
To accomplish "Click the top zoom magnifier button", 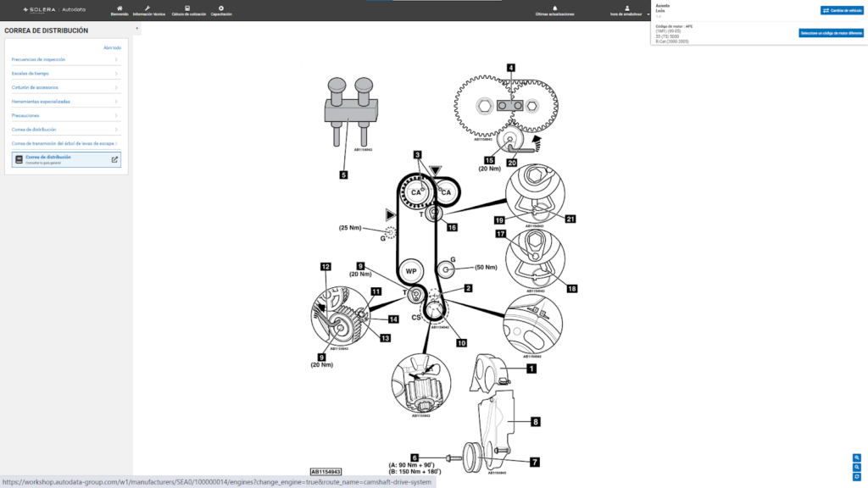I will (x=857, y=457).
